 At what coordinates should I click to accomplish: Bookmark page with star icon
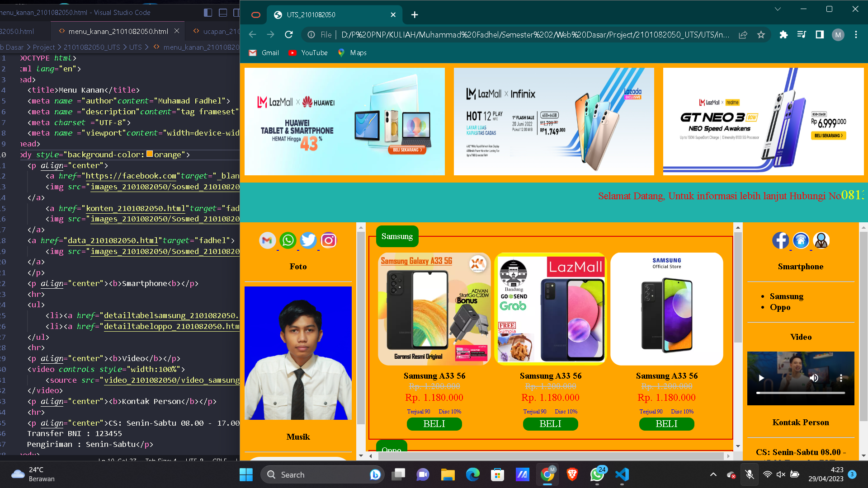tap(761, 35)
